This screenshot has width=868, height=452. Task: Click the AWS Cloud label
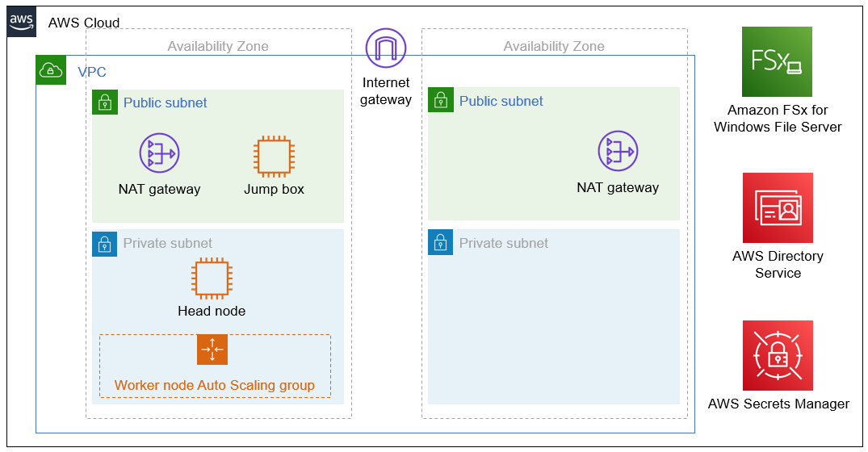pos(84,23)
